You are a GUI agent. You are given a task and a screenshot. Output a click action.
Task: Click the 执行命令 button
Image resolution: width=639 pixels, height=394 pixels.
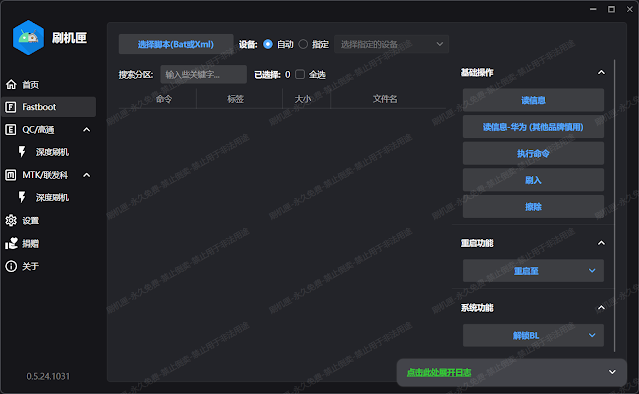click(533, 153)
